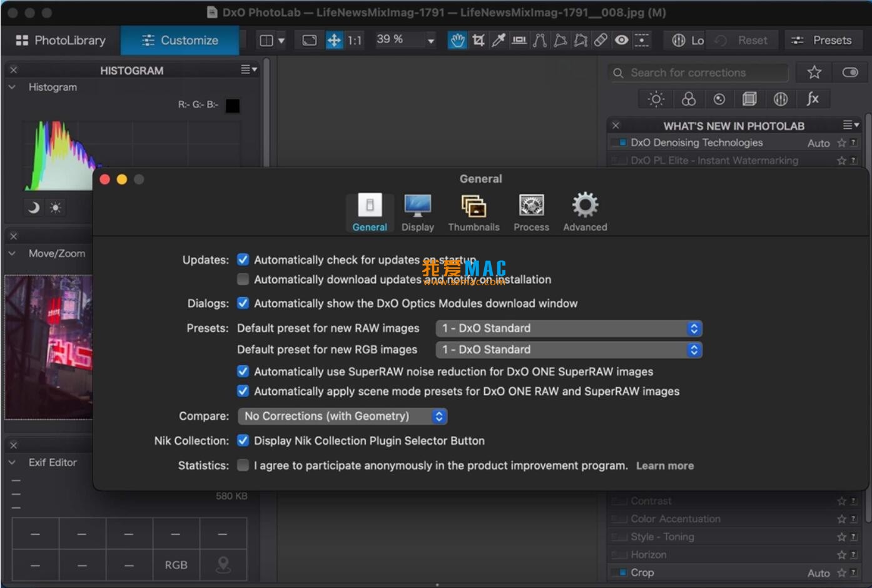Click the Learn more link
The image size is (872, 588).
[665, 466]
